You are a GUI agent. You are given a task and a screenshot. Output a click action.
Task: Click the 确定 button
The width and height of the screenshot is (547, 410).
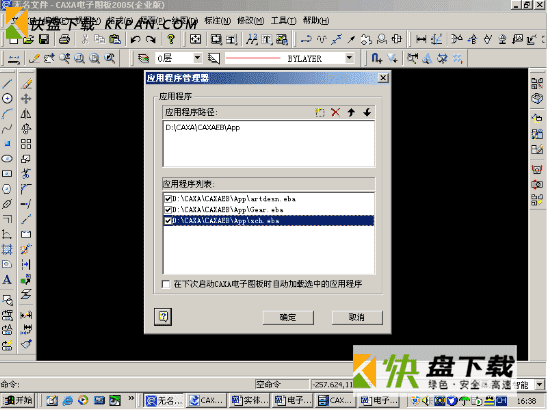point(288,317)
